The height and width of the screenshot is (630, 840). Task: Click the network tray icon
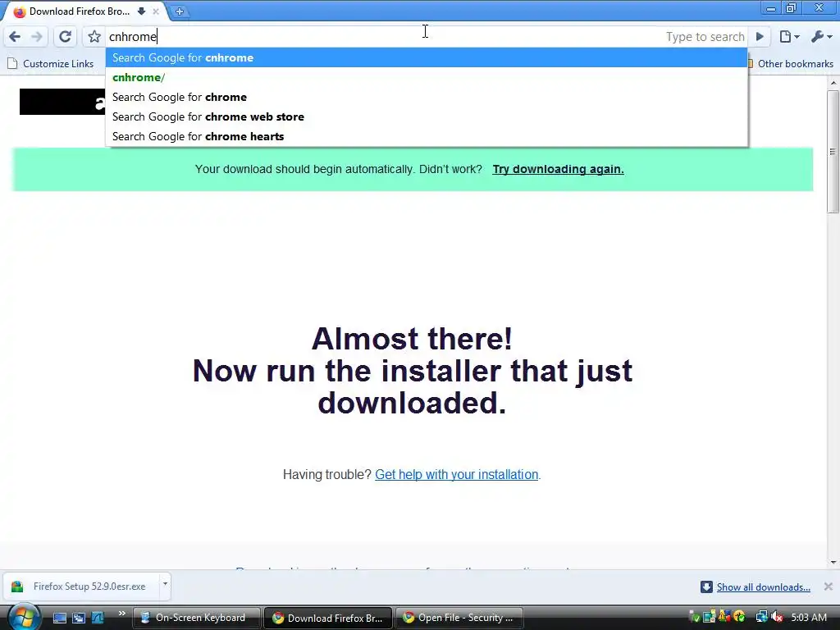point(761,617)
